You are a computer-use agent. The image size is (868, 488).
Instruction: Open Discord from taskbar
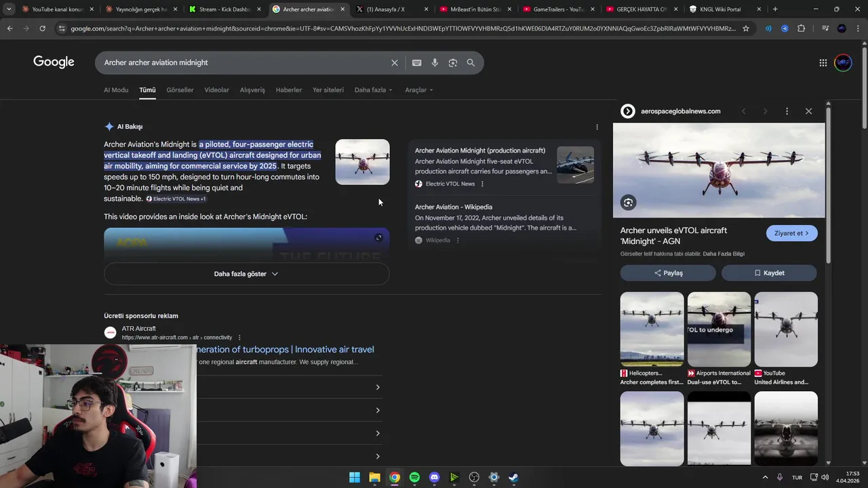point(435,477)
